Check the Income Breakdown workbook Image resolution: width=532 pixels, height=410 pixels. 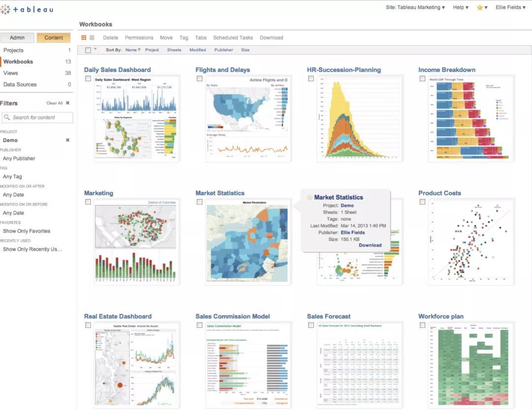[423, 79]
